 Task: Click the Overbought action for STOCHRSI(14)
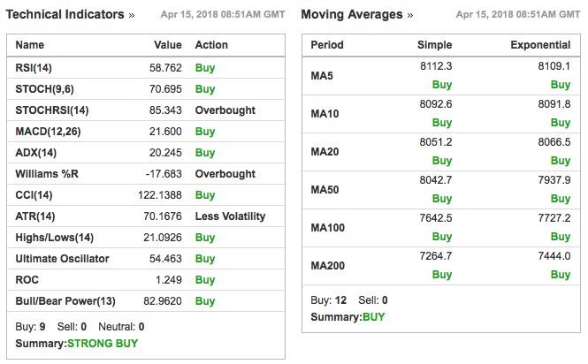point(225,110)
